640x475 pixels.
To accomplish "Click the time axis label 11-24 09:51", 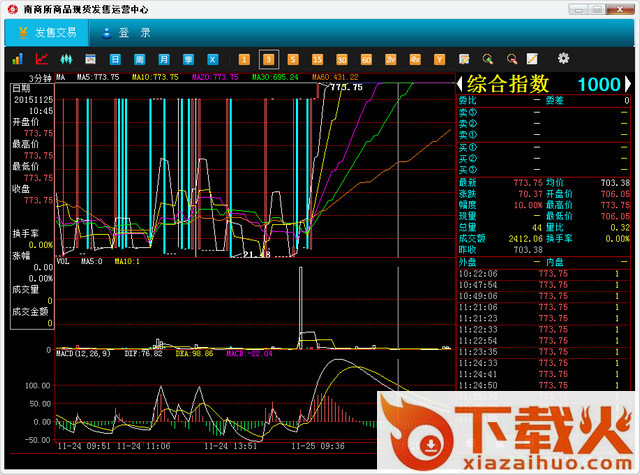I will pos(84,446).
